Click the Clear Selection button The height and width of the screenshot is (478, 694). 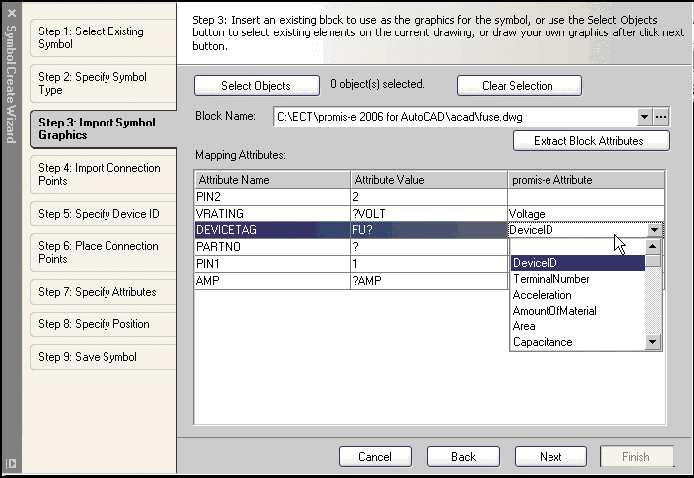pyautogui.click(x=519, y=86)
